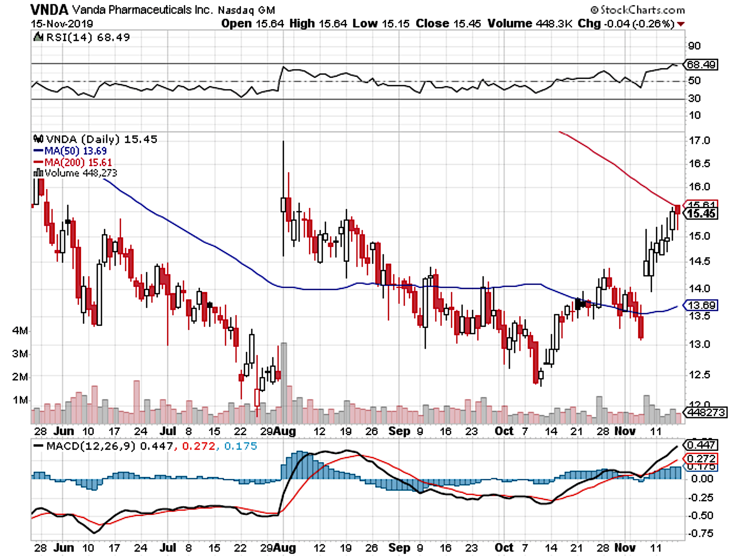Screen dimensions: 736x560
Task: Click the -0.25 level on the MACD axis
Action: pyautogui.click(x=700, y=497)
